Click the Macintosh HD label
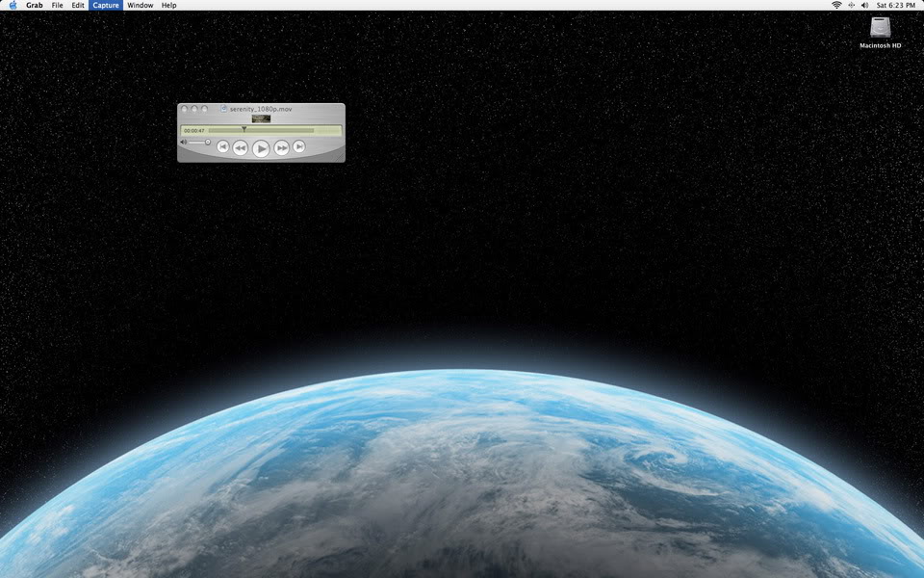Viewport: 924px width, 578px height. tap(881, 45)
